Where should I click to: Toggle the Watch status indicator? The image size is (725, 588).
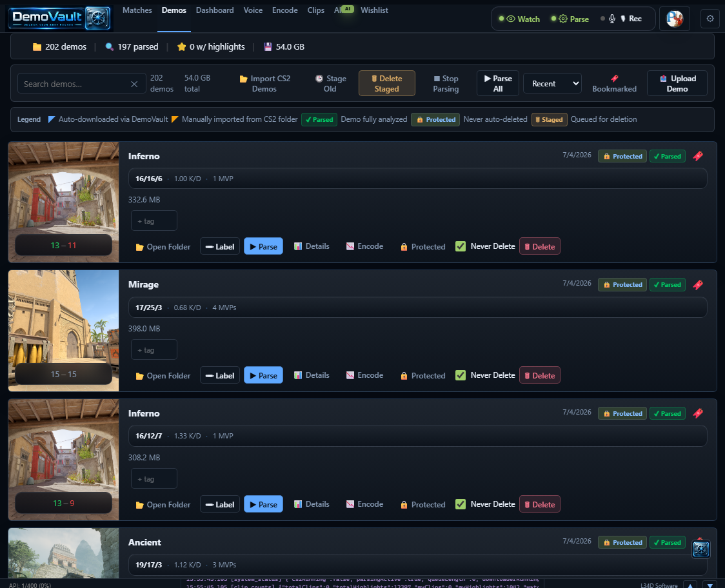519,19
